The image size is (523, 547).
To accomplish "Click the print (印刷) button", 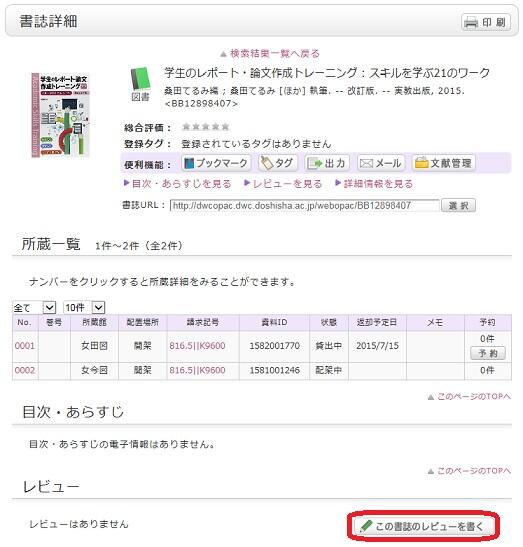I will coord(486,22).
